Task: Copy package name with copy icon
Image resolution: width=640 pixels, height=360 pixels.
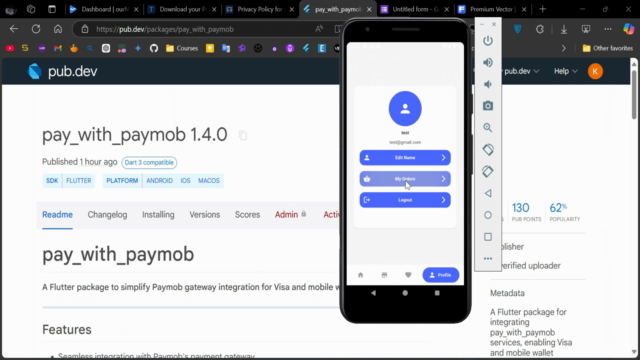Action: tap(242, 135)
